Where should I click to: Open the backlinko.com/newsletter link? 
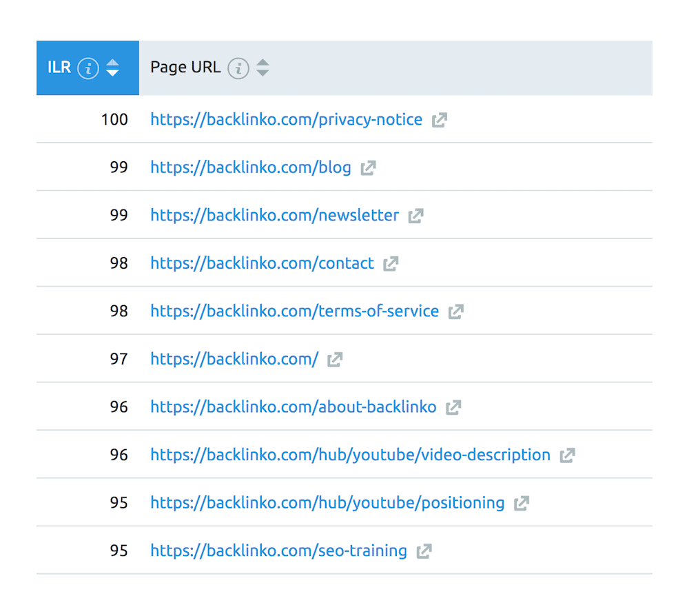(x=275, y=215)
